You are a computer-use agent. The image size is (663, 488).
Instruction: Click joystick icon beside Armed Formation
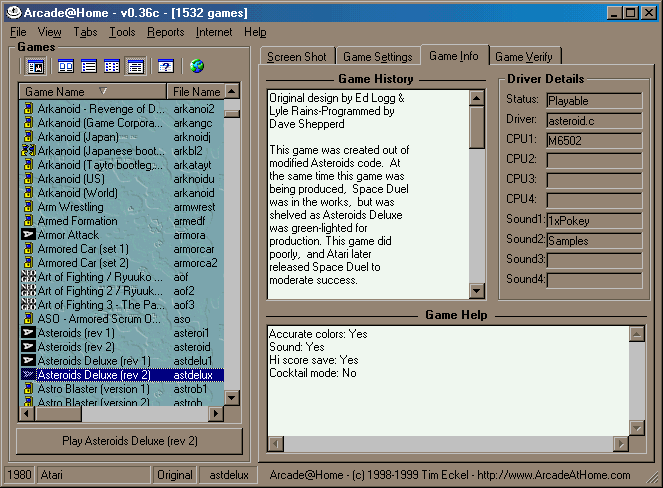tap(28, 220)
